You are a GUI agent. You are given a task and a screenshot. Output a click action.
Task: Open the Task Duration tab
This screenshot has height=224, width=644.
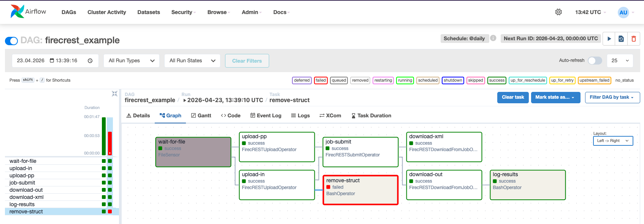point(371,115)
